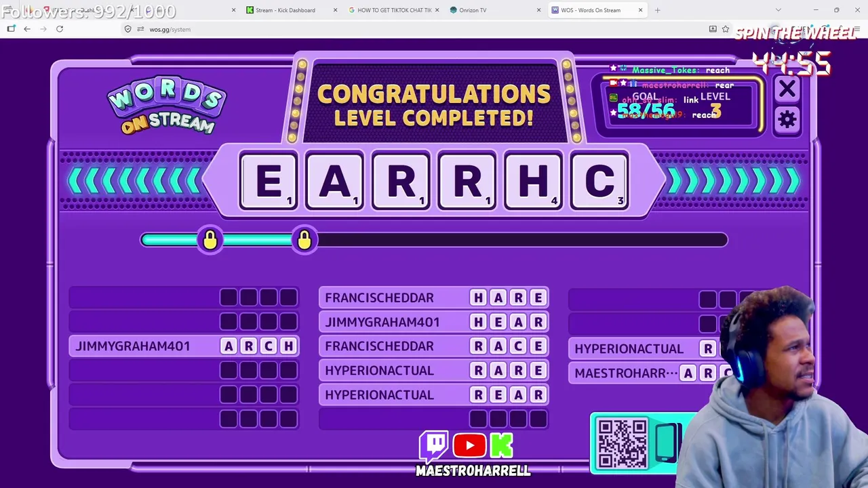Click HYPERIONACTUAL in the right column
This screenshot has height=488, width=868.
click(x=629, y=349)
